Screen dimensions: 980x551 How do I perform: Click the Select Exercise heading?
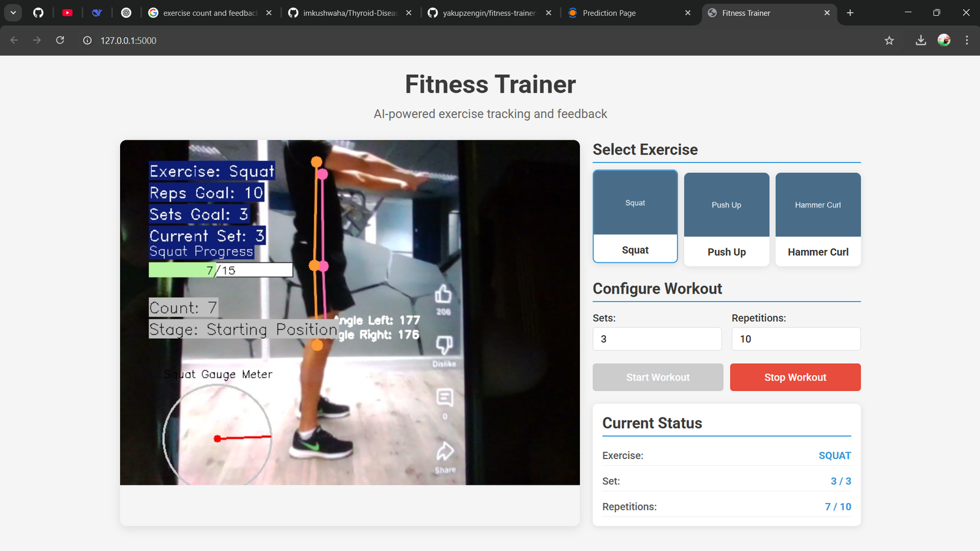point(645,150)
